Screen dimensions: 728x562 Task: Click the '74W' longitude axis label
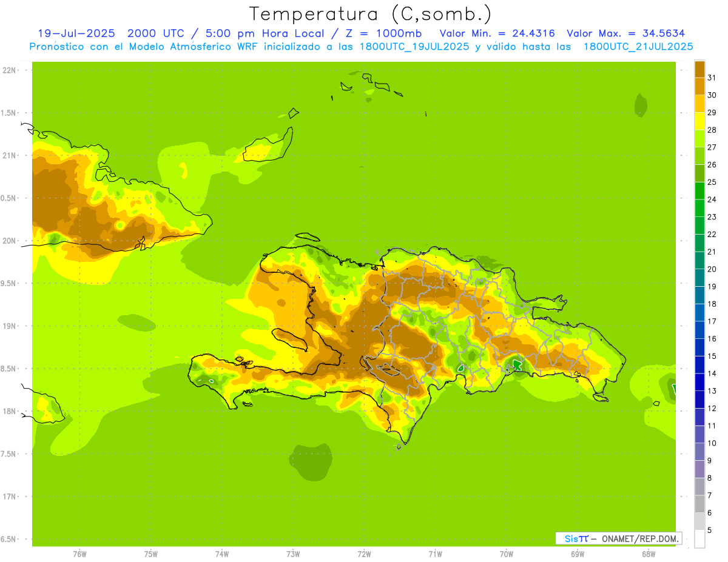coord(222,554)
